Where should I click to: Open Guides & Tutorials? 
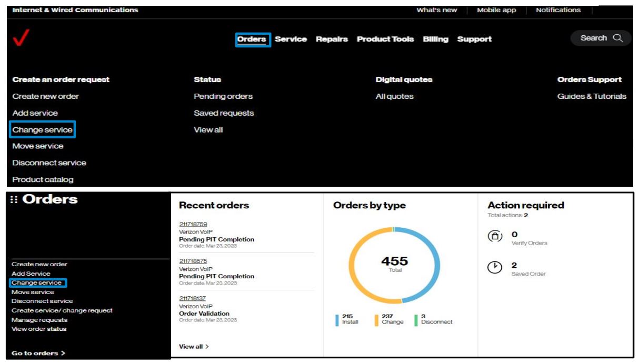pyautogui.click(x=592, y=96)
